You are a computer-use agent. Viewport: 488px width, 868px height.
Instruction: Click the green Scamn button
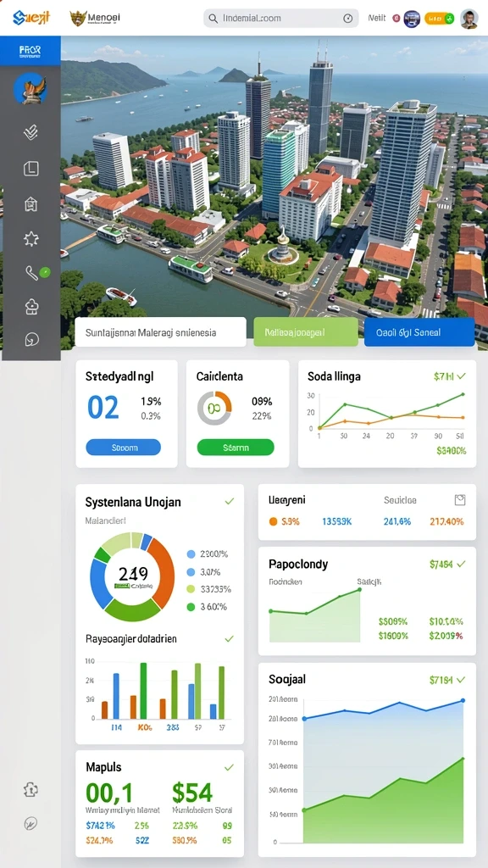pyautogui.click(x=236, y=448)
